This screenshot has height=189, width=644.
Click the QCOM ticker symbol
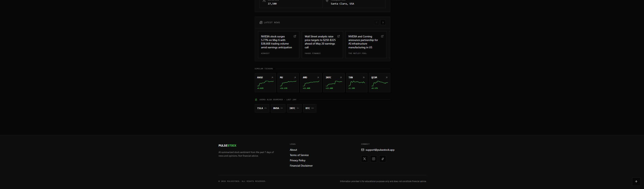(374, 78)
